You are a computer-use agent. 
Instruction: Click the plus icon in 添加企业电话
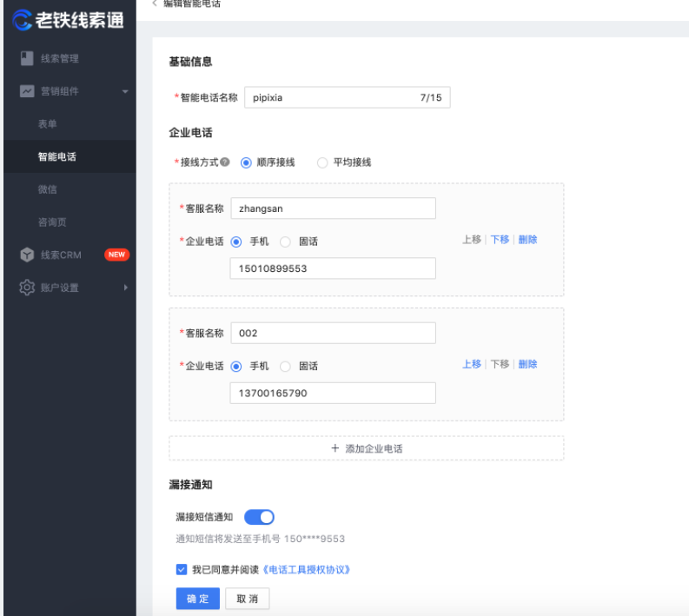[x=335, y=447]
